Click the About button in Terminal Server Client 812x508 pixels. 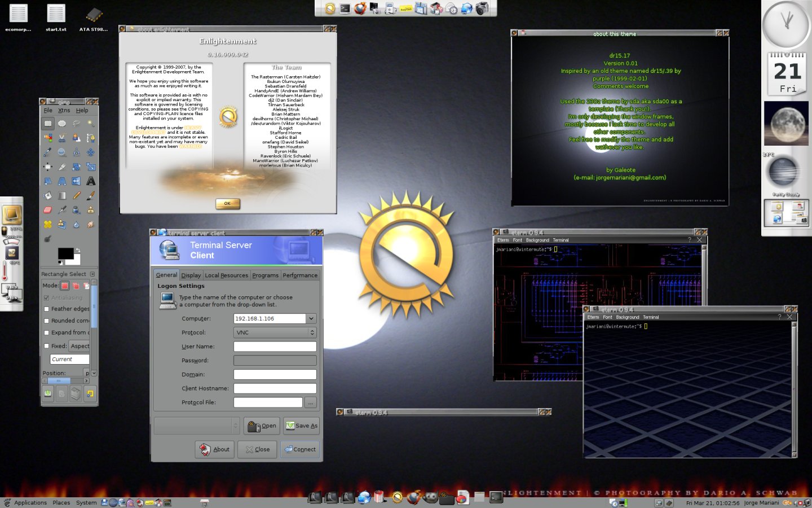215,449
